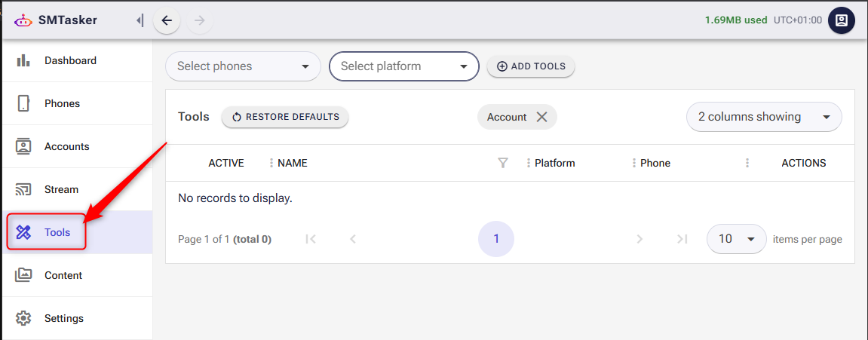Open the user profile avatar icon
This screenshot has width=868, height=340.
841,20
